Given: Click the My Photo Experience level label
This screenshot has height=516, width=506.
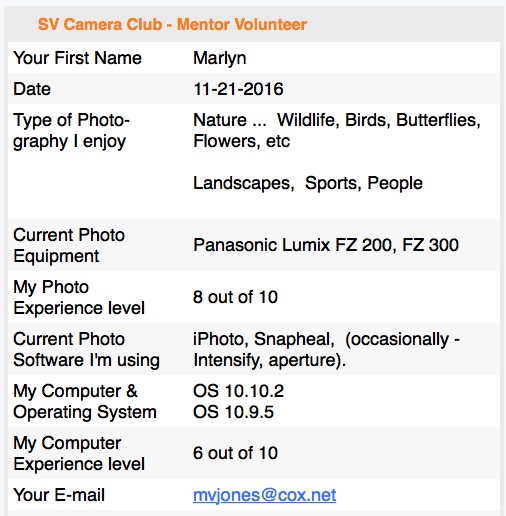Looking at the screenshot, I should 79,297.
